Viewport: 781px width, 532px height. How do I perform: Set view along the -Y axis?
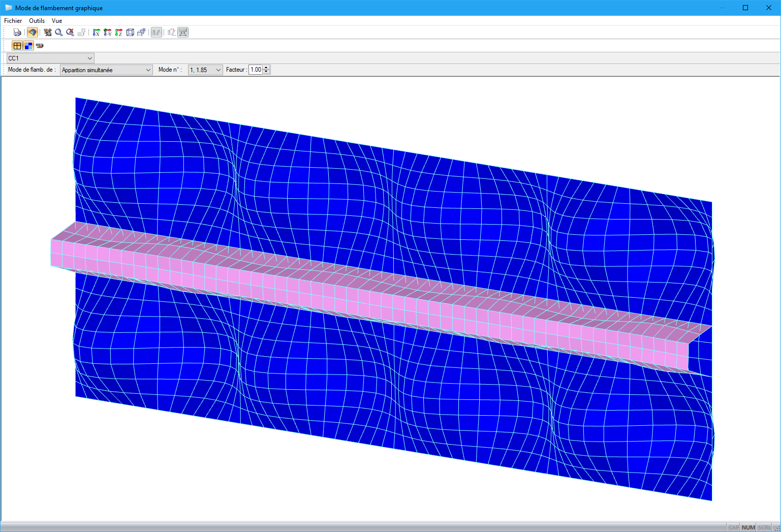[x=107, y=33]
